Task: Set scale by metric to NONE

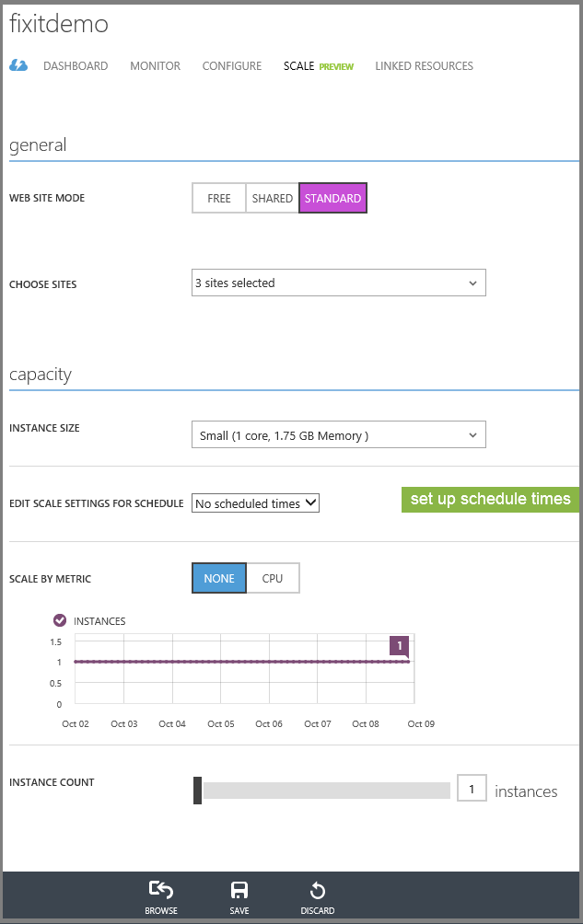Action: click(x=219, y=578)
